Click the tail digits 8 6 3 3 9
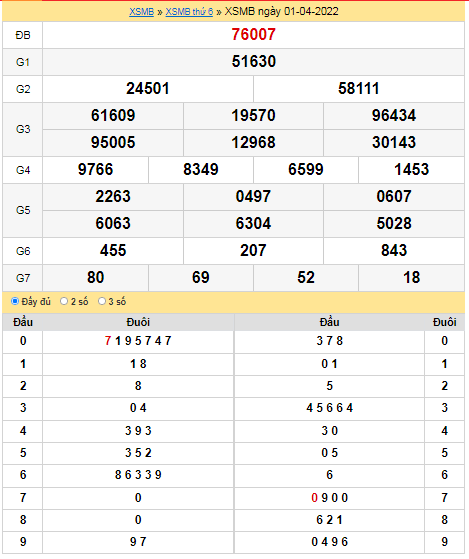Viewport: 469px width, 559px height. pyautogui.click(x=138, y=475)
